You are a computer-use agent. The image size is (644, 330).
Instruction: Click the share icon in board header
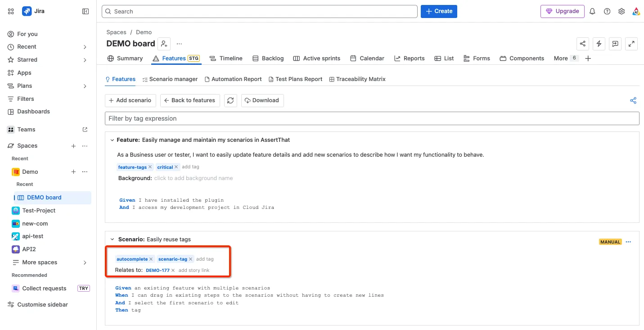point(583,44)
